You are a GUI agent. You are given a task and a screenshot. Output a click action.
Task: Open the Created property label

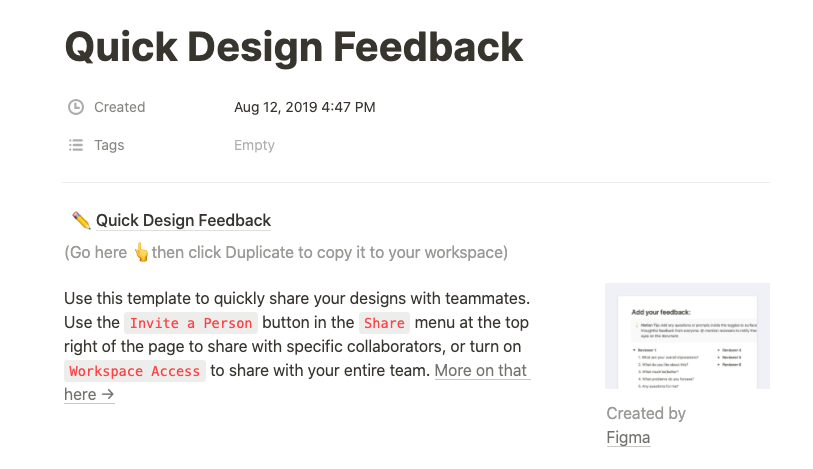[119, 107]
